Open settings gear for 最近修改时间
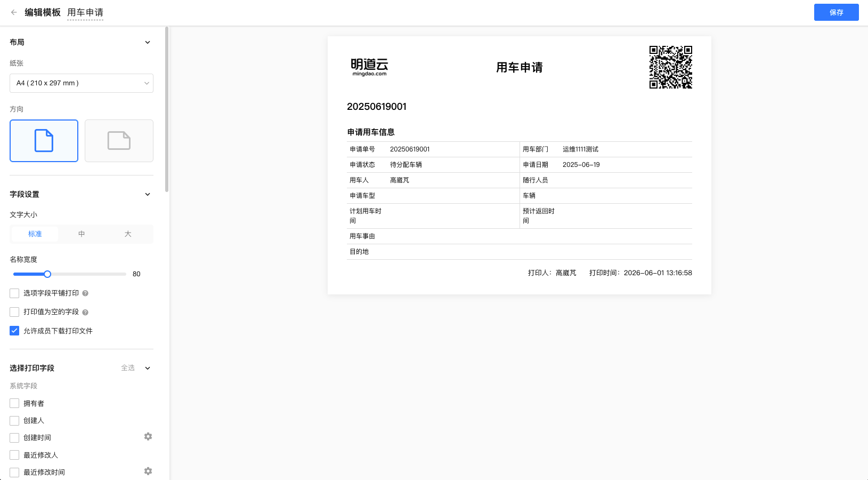The height and width of the screenshot is (480, 868). (x=148, y=471)
